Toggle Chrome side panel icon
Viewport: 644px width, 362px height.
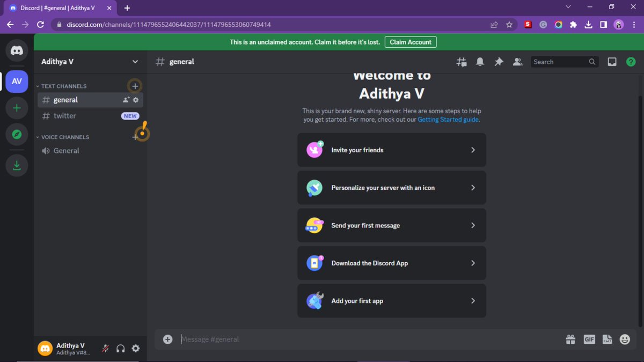[x=603, y=25]
